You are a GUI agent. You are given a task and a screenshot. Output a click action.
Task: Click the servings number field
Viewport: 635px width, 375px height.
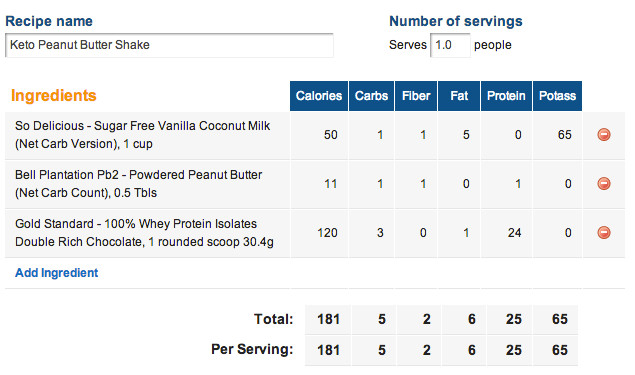(450, 45)
